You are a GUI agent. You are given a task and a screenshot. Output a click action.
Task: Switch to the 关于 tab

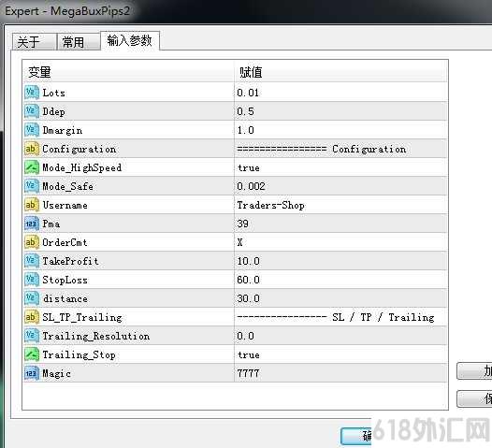(35, 42)
